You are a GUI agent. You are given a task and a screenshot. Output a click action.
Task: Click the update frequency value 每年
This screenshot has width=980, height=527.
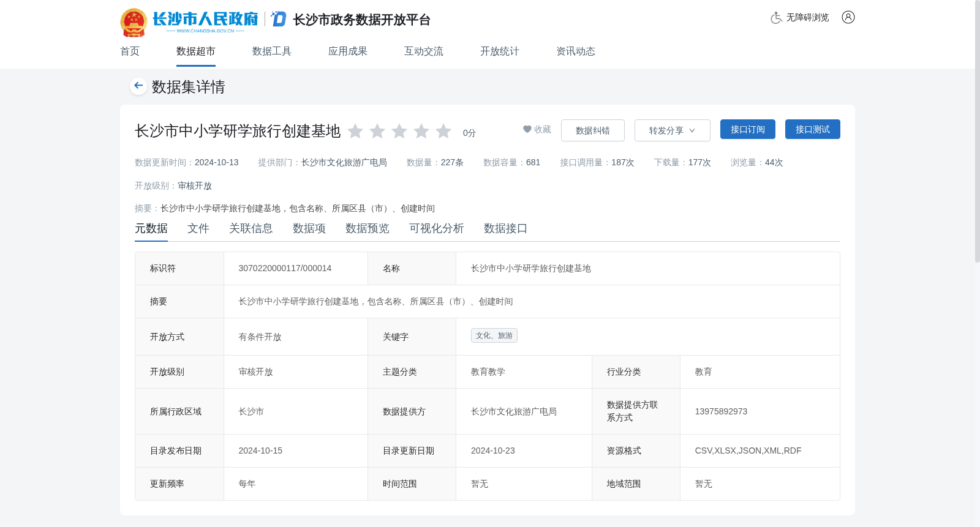tap(247, 484)
